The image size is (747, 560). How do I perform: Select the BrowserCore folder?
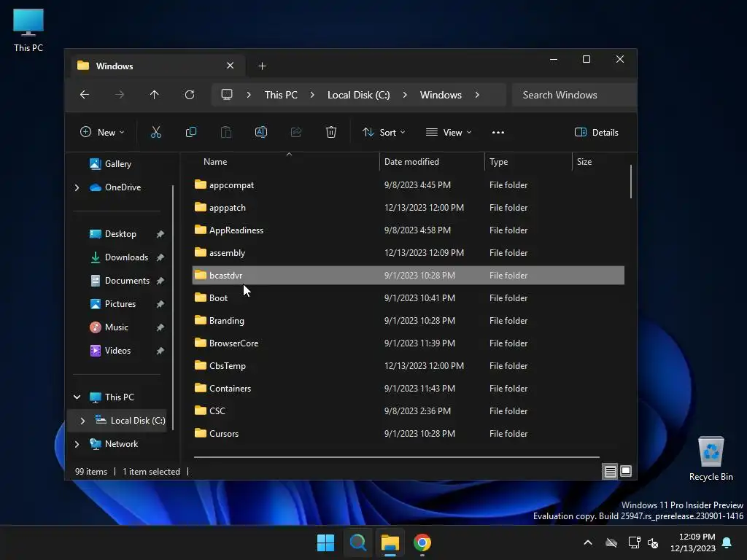409,343
